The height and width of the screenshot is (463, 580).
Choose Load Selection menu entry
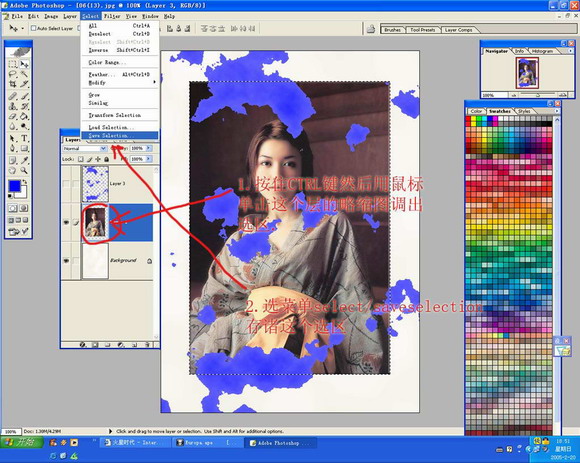[x=120, y=127]
